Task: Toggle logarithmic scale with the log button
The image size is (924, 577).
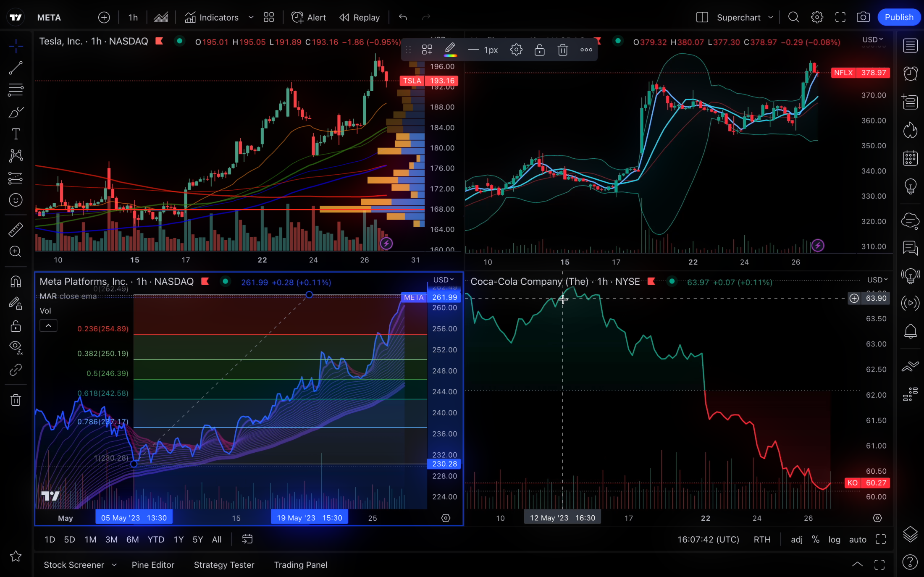Action: point(835,540)
